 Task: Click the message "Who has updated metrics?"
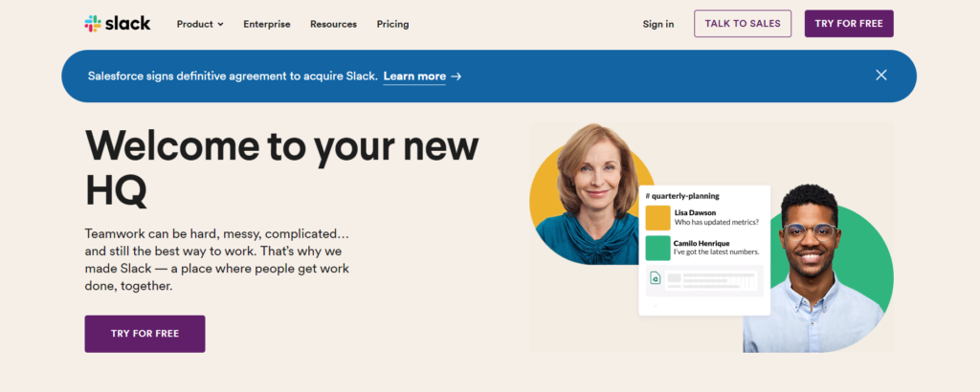tap(717, 222)
